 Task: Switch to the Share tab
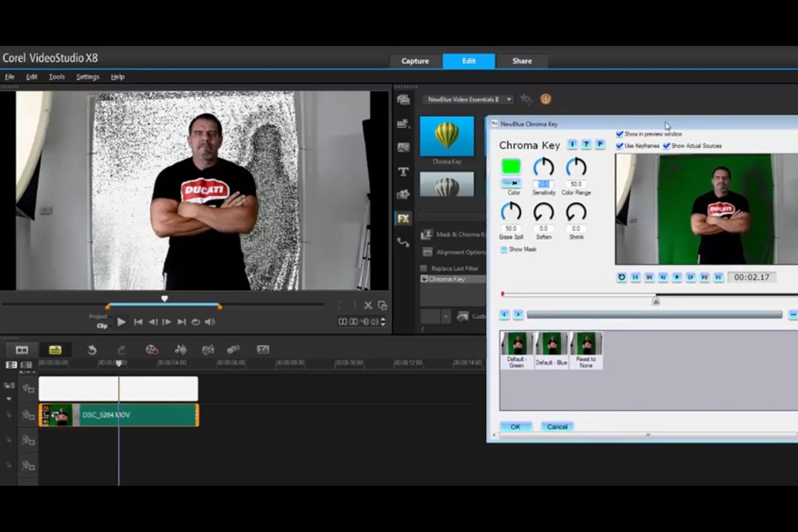522,61
